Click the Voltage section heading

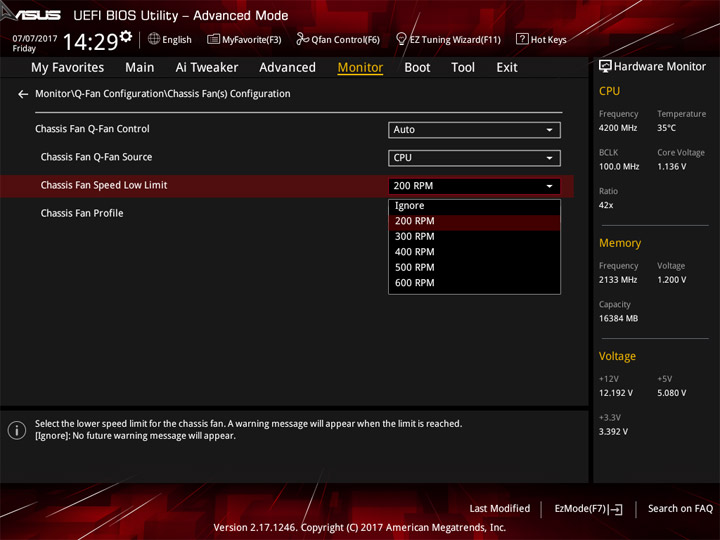[x=617, y=356]
